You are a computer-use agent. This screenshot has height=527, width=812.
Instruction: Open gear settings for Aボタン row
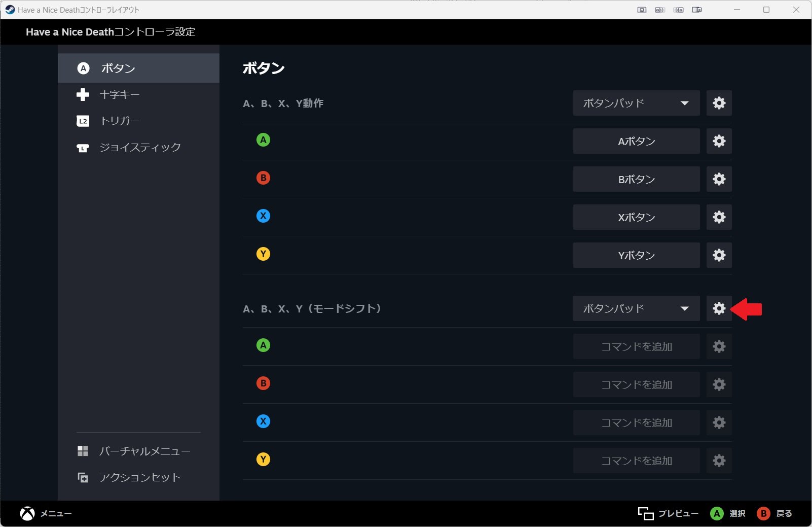click(719, 141)
